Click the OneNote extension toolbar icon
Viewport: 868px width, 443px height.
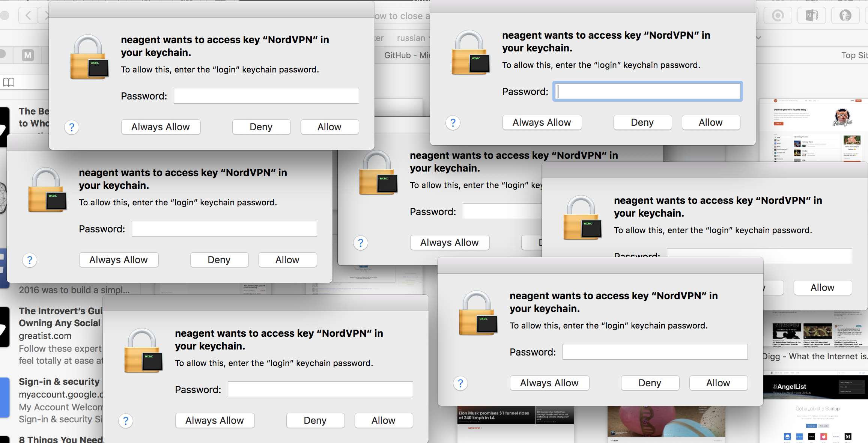tap(812, 15)
